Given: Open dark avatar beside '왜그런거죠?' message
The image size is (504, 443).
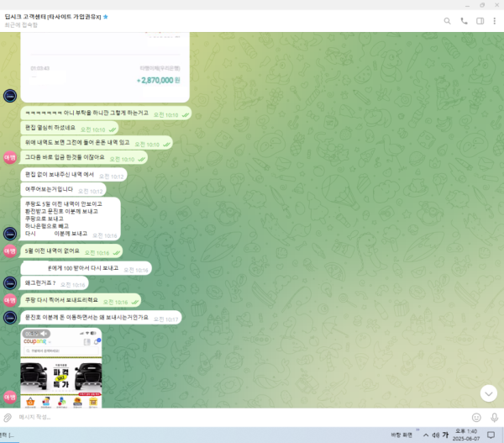Looking at the screenshot, I should point(10,283).
